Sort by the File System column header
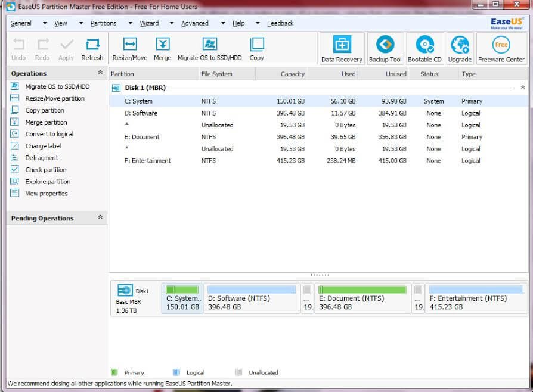Image resolution: width=533 pixels, height=392 pixels. [227, 74]
